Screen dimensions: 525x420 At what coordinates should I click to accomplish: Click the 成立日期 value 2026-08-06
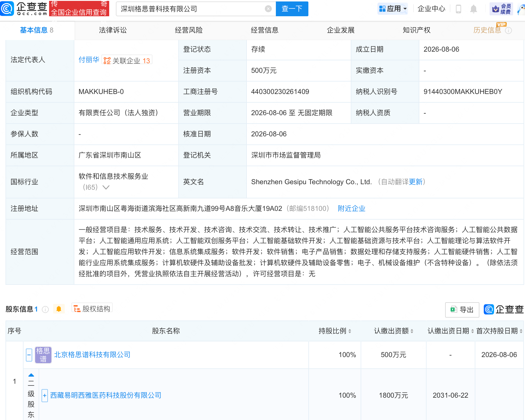tap(441, 49)
